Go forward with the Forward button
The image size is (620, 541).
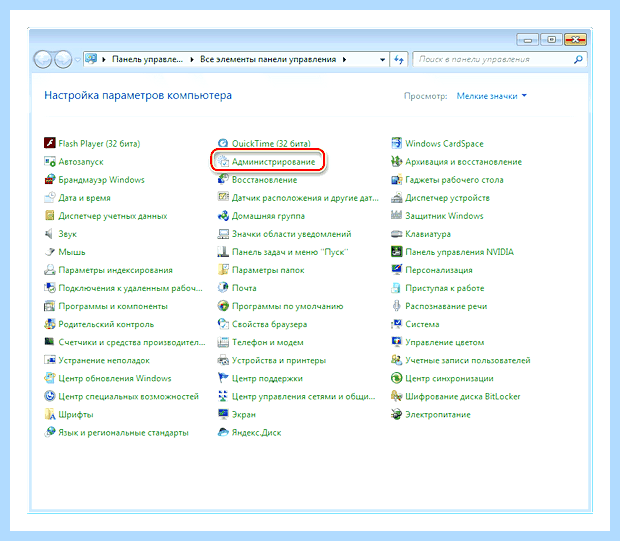pos(63,60)
